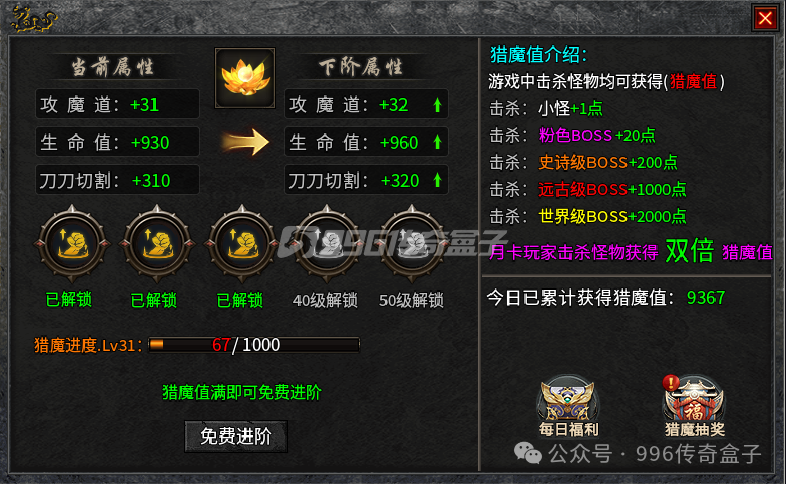Image resolution: width=786 pixels, height=484 pixels.
Task: Click the next-tier 刀刀切割 +320 row
Action: tap(366, 180)
